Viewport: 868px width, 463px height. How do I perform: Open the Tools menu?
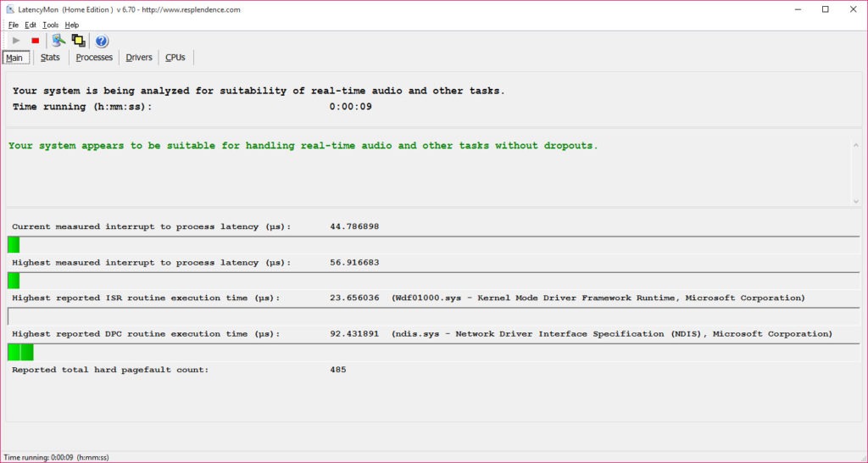pyautogui.click(x=50, y=25)
